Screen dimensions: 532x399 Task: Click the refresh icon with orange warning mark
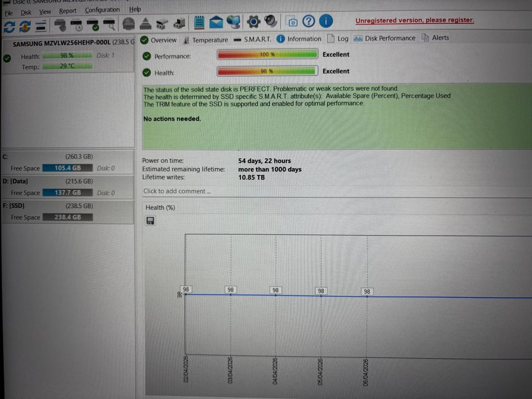[25, 26]
